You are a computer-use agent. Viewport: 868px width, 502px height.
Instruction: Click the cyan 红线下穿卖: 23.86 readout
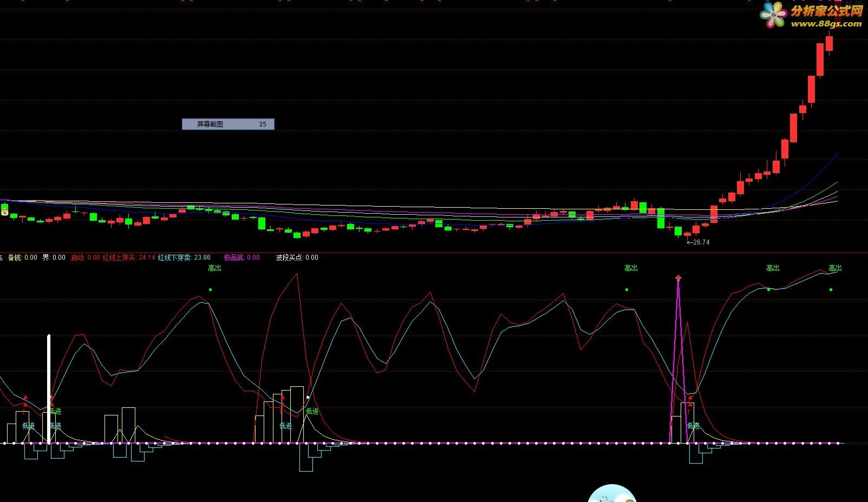click(x=184, y=257)
